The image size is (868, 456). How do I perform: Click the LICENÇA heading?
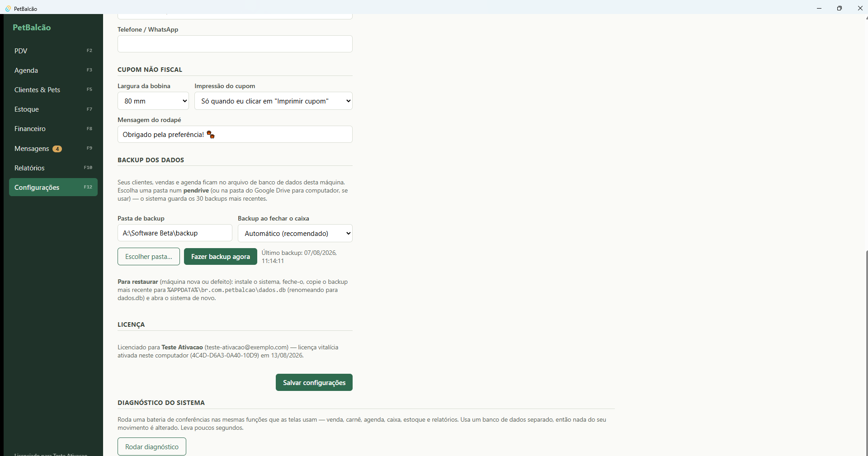131,324
